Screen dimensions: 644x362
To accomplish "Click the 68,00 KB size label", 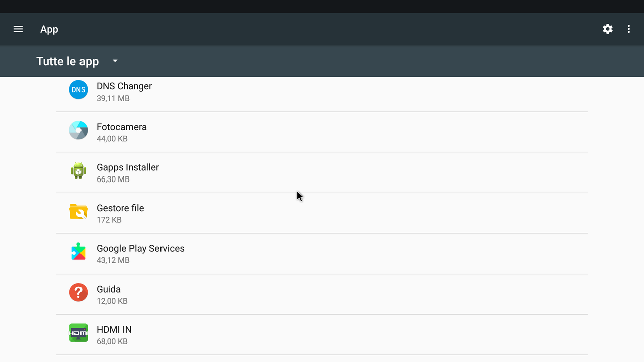I will click(x=112, y=341).
